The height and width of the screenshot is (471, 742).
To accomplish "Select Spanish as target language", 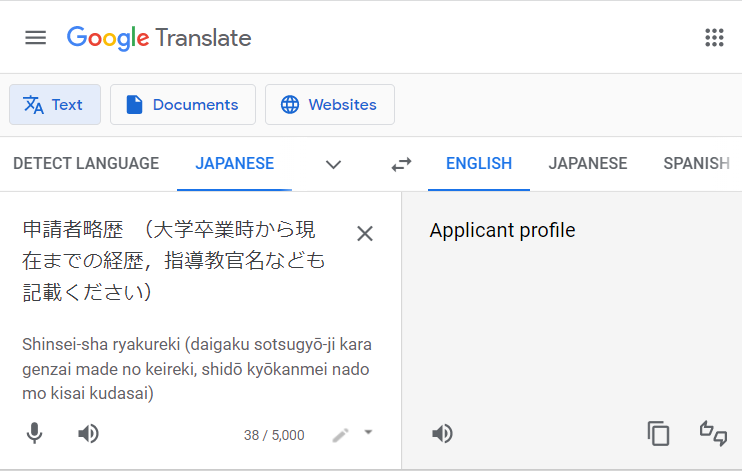I will 696,163.
